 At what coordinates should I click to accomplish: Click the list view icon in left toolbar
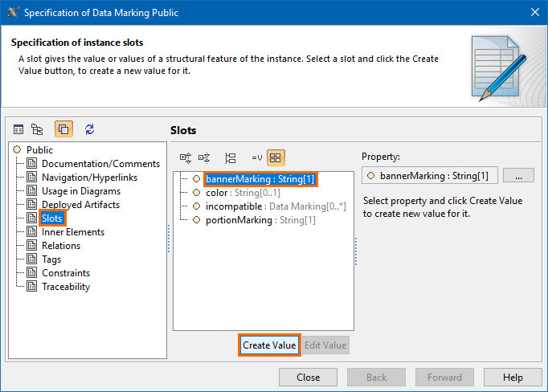tap(18, 129)
